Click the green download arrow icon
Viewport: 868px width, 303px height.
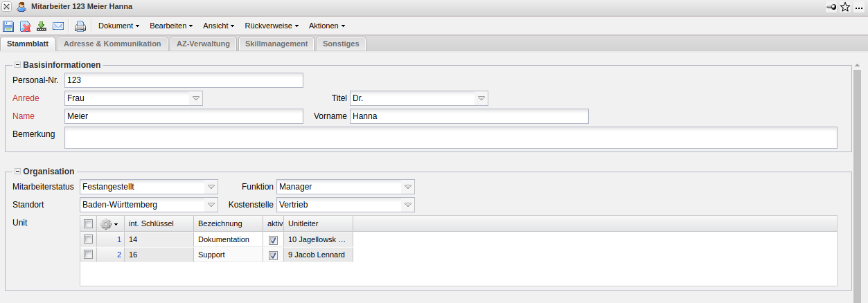(x=42, y=26)
